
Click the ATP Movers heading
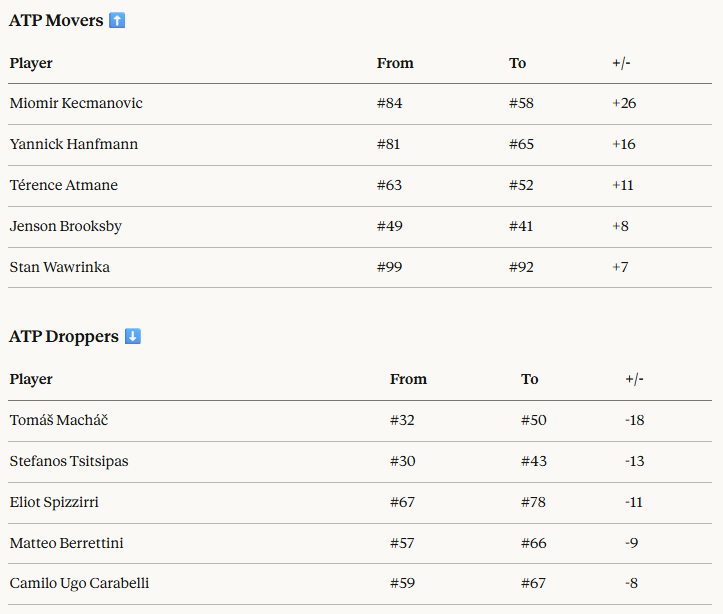pyautogui.click(x=56, y=20)
